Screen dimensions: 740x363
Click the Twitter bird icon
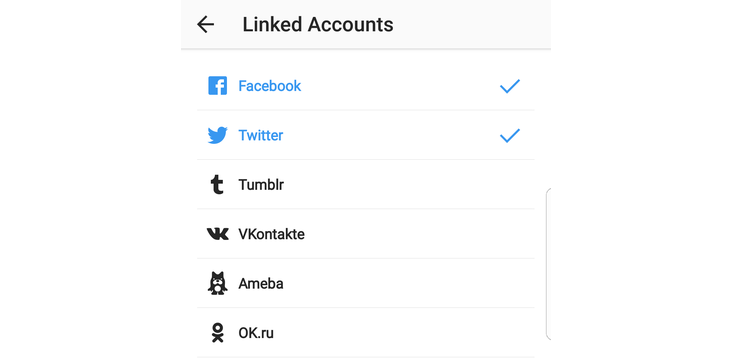[218, 135]
